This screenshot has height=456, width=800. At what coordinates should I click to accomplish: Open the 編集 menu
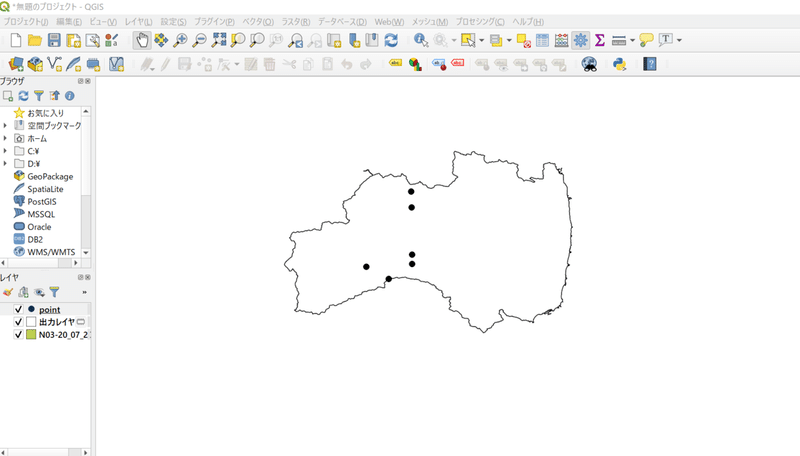tap(69, 22)
